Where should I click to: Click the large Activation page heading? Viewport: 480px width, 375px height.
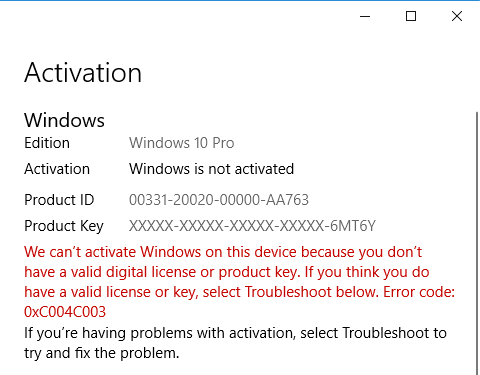tap(83, 73)
